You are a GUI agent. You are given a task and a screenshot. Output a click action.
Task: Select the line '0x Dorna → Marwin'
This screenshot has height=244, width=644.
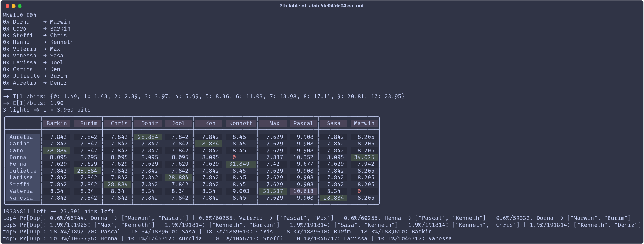37,22
